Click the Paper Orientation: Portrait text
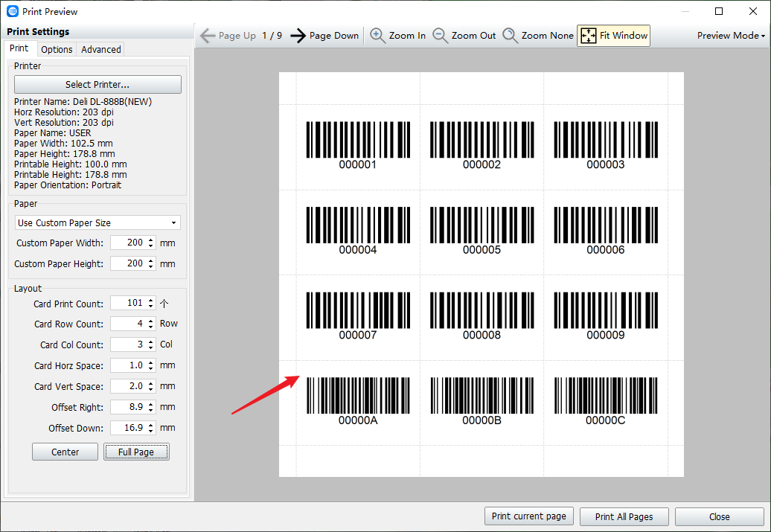The width and height of the screenshot is (771, 532). click(x=68, y=185)
